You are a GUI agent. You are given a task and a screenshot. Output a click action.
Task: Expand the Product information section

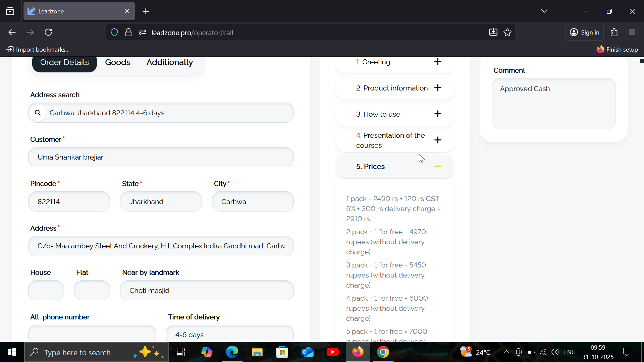click(x=438, y=88)
